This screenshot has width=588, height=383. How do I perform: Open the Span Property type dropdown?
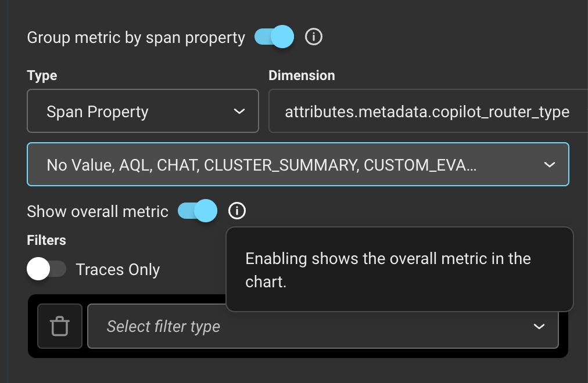point(142,111)
